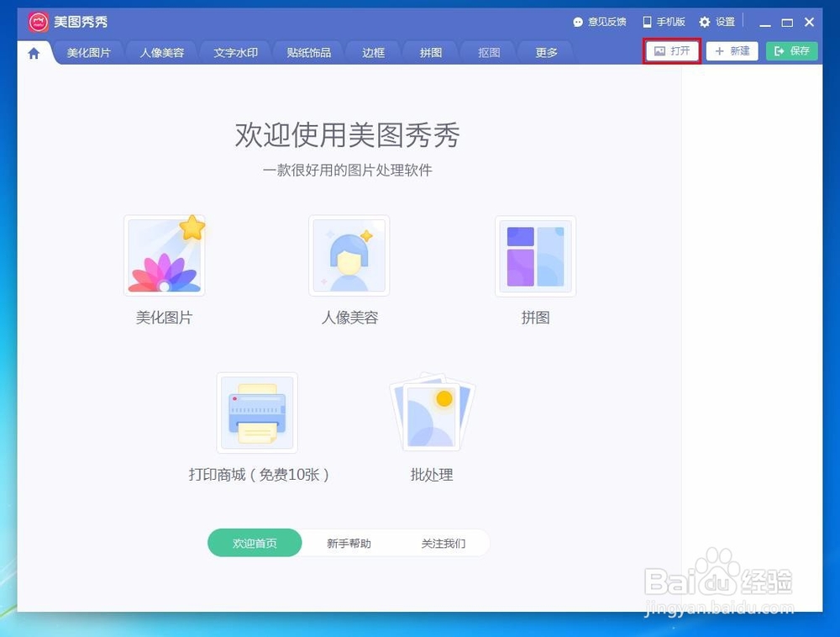Click the 新建 new button
The width and height of the screenshot is (840, 637).
(x=732, y=51)
